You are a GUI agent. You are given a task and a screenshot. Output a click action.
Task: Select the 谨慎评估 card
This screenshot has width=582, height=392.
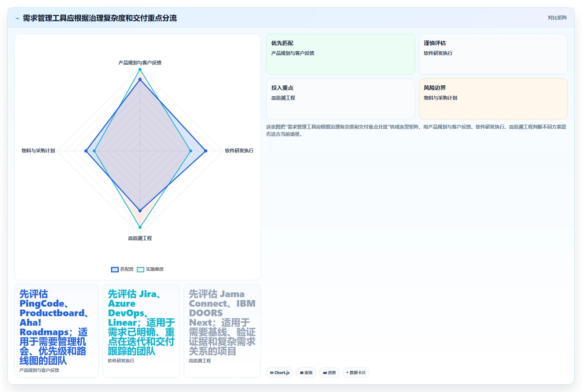493,54
